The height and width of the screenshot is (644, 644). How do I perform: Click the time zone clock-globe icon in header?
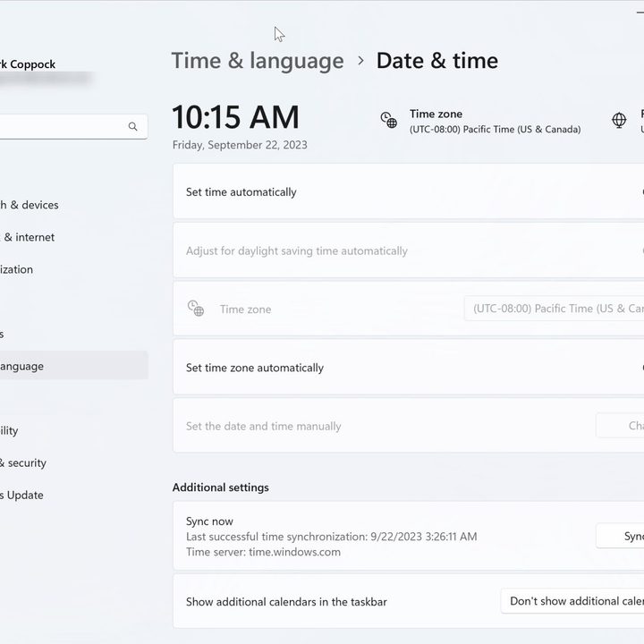(x=388, y=120)
